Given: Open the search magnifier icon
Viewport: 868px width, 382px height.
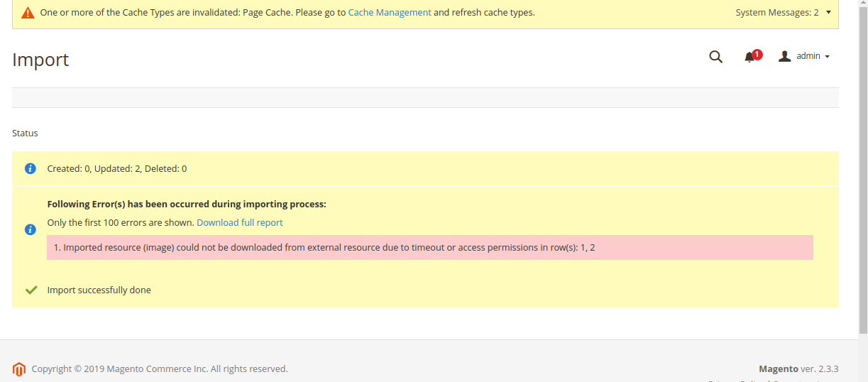Looking at the screenshot, I should point(715,57).
